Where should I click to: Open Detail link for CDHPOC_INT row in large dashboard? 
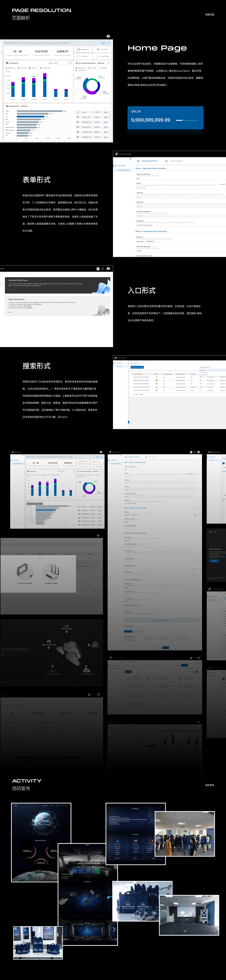coord(106,117)
